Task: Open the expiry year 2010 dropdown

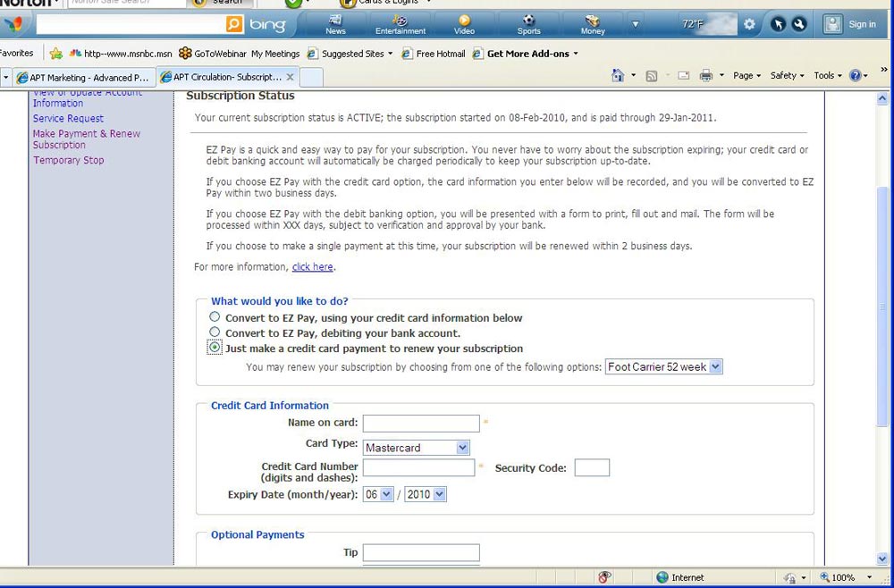Action: [x=425, y=494]
